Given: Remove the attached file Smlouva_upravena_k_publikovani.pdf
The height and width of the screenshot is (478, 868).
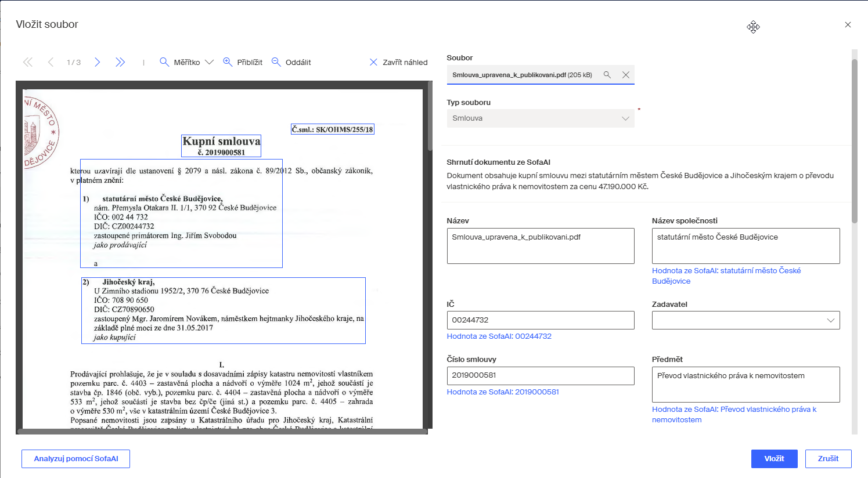Looking at the screenshot, I should pyautogui.click(x=625, y=75).
